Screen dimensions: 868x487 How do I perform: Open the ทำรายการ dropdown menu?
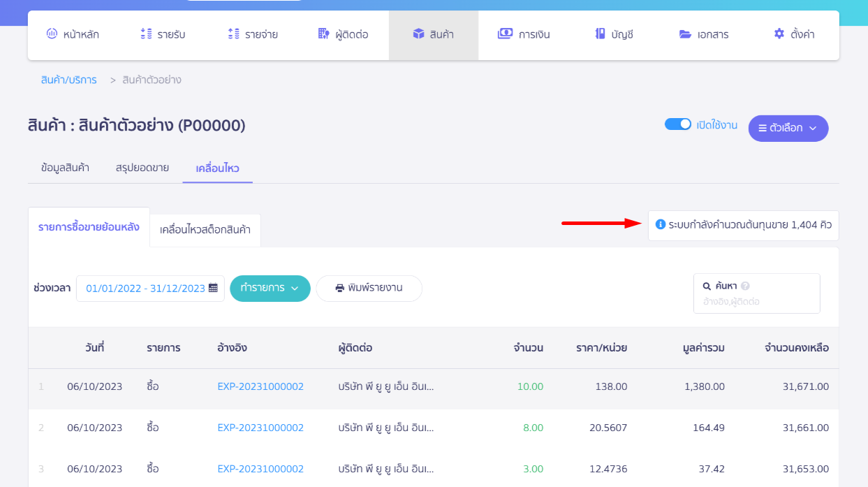click(270, 288)
